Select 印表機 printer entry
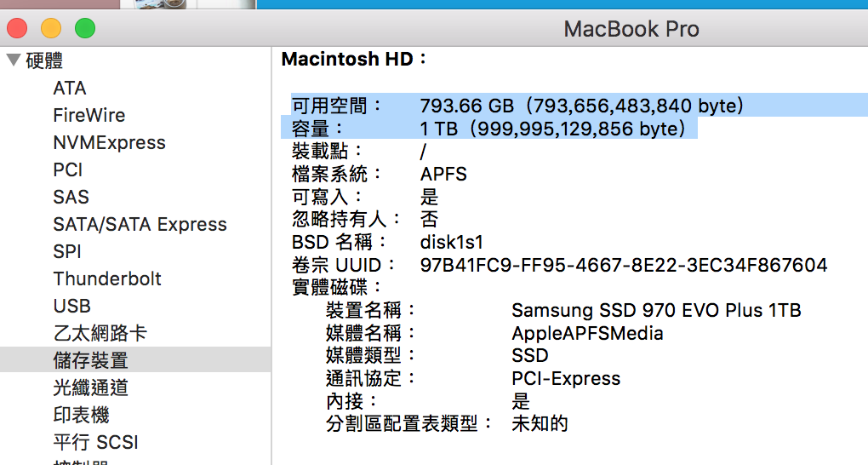This screenshot has width=868, height=465. pyautogui.click(x=82, y=415)
